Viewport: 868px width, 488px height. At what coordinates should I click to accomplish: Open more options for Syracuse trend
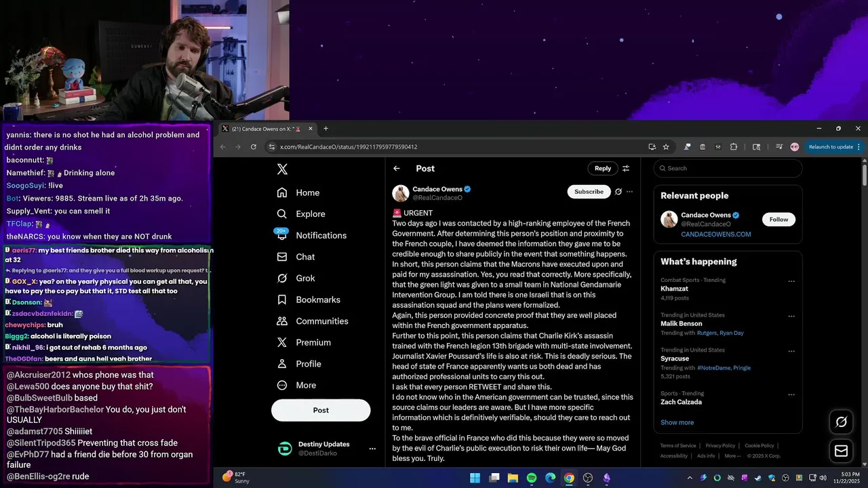(791, 350)
